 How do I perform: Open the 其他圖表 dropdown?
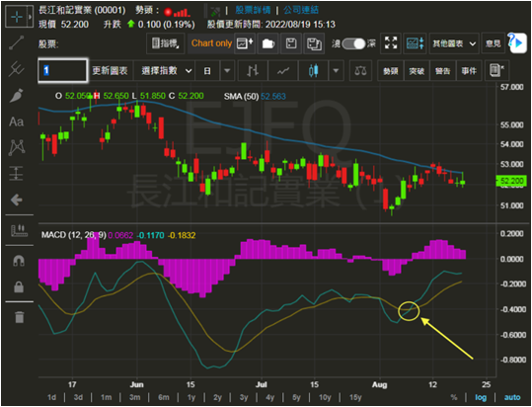tap(454, 43)
